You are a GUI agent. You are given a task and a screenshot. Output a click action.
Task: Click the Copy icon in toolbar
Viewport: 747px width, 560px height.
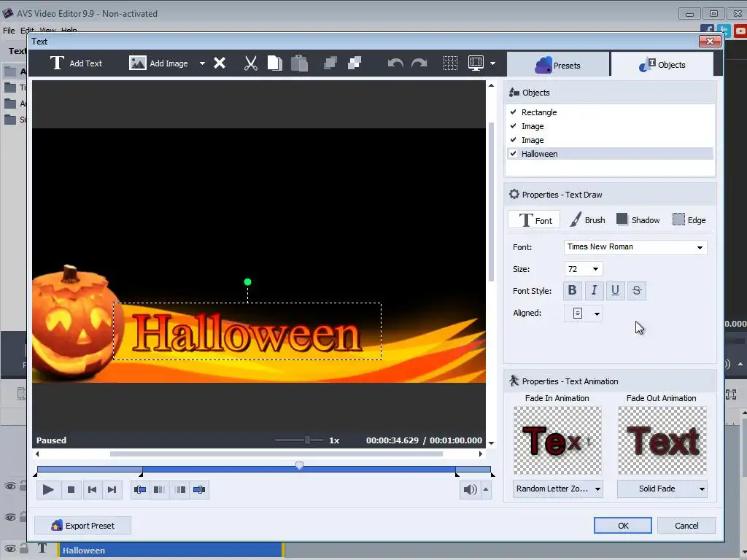click(274, 63)
